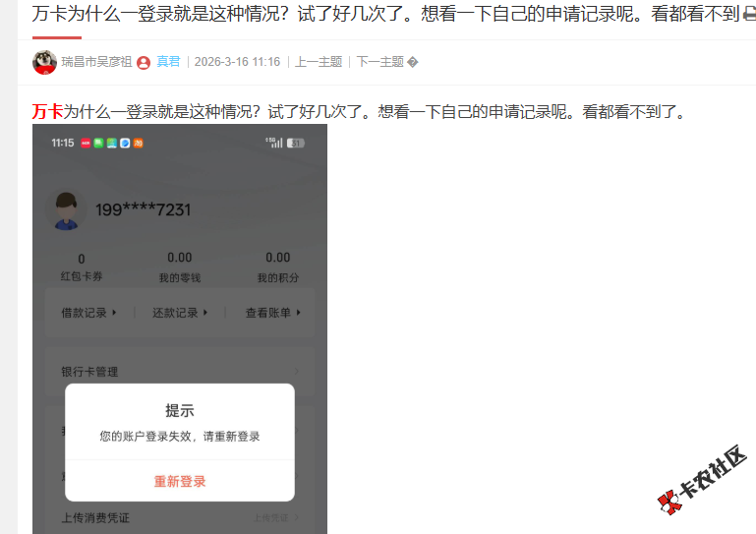Click the diamond icon after 下一主题

413,62
